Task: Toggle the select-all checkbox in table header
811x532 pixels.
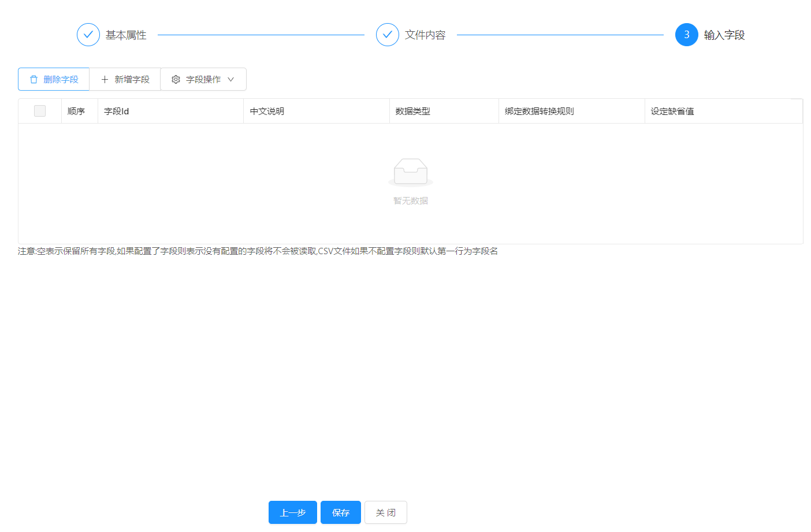Action: click(40, 111)
